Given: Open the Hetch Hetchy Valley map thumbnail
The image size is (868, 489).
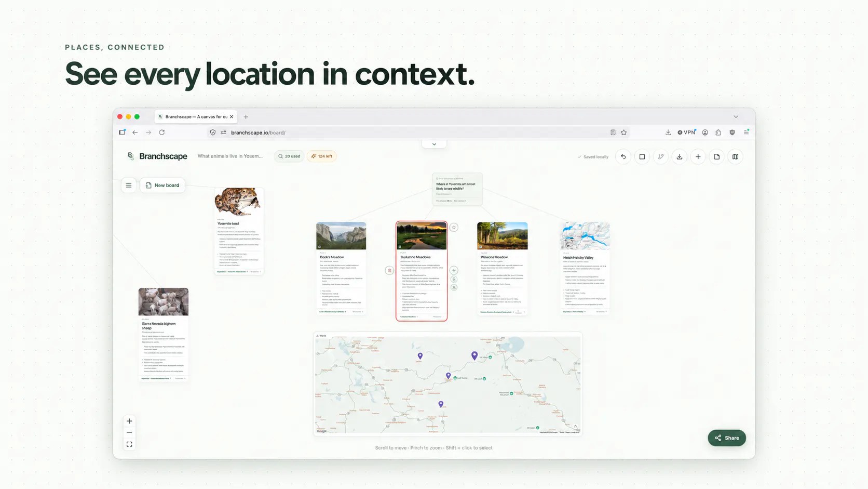Looking at the screenshot, I should tap(585, 236).
